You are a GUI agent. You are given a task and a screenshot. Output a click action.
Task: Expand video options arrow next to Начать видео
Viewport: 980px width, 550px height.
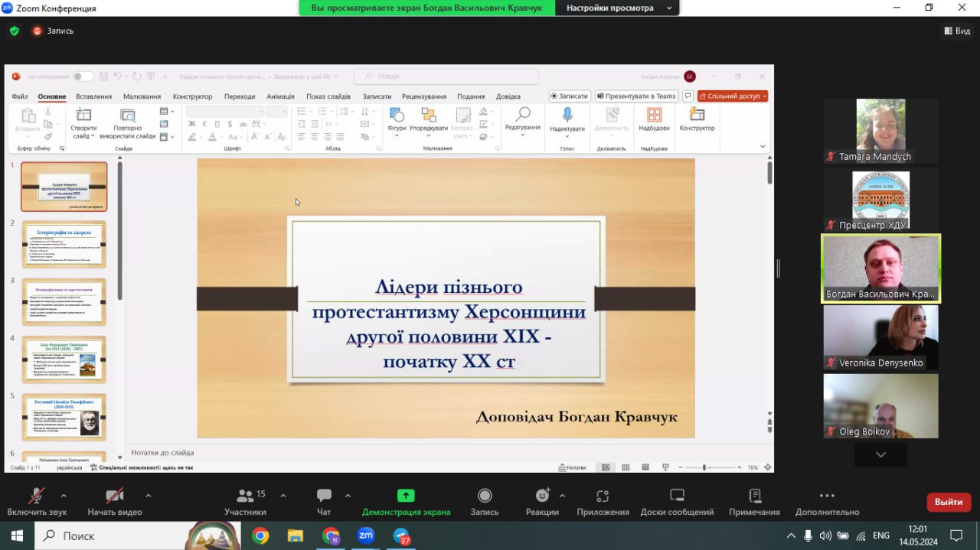click(x=148, y=495)
